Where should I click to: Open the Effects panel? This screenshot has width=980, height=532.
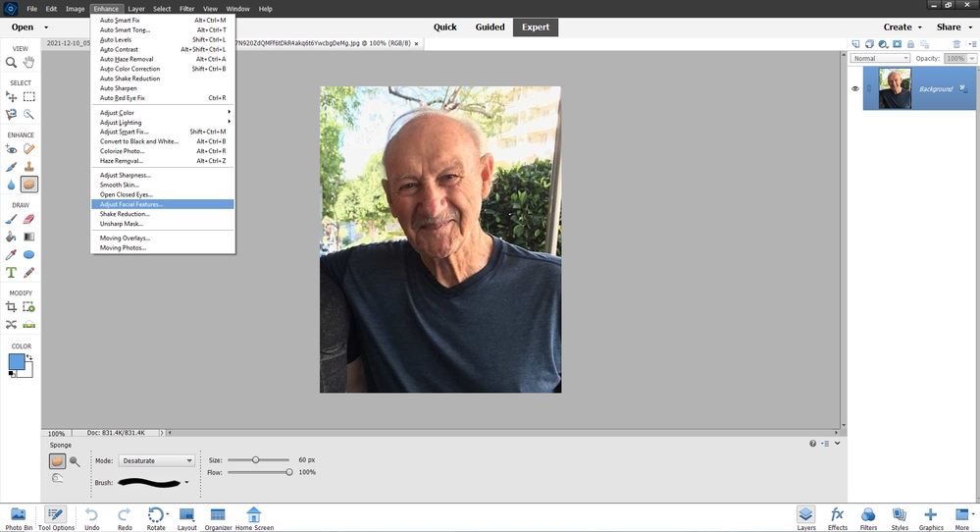(838, 518)
